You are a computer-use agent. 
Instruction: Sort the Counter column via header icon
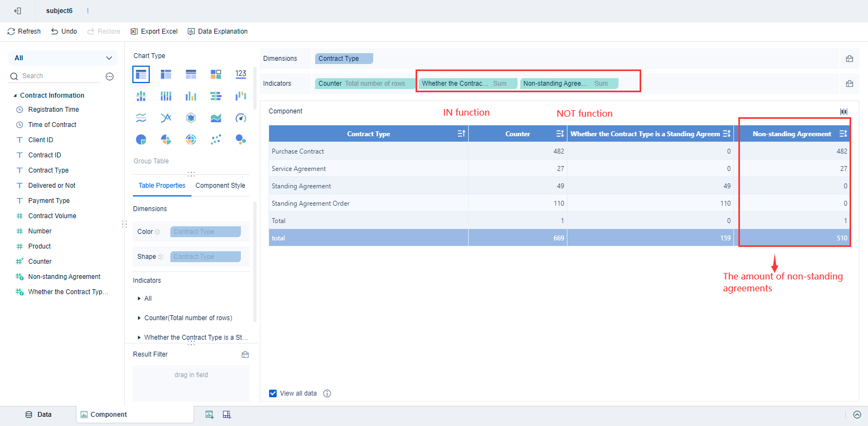[x=560, y=133]
